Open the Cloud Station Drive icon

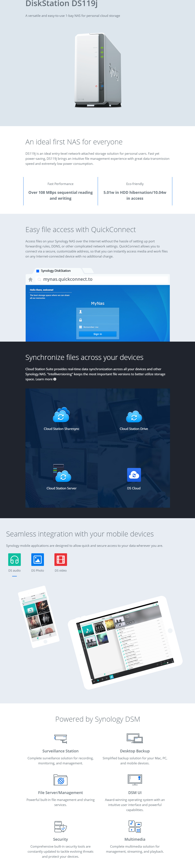coord(134,416)
